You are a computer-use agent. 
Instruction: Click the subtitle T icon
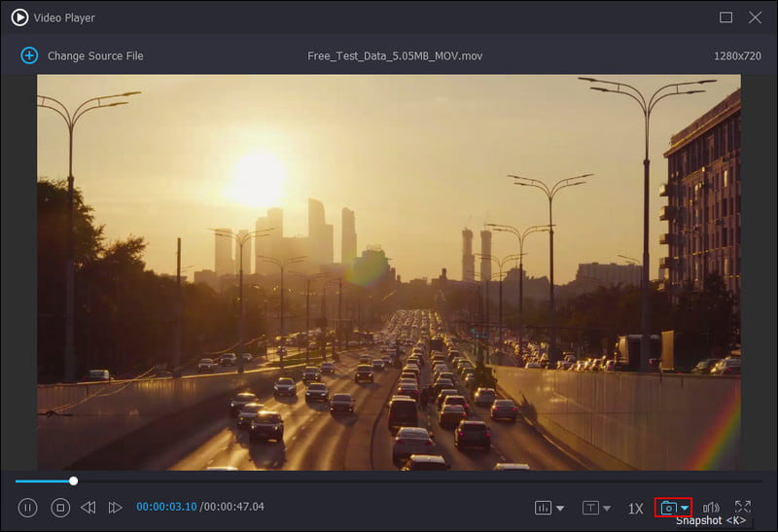590,508
